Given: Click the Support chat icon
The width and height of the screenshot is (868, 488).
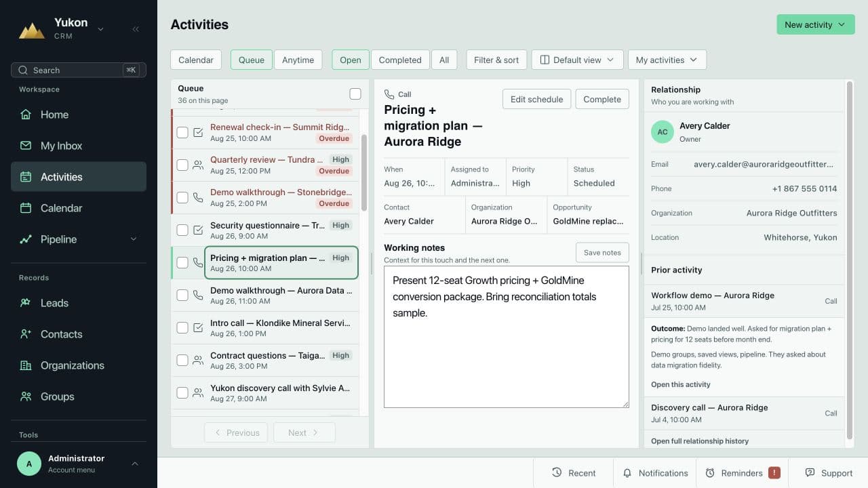Looking at the screenshot, I should pyautogui.click(x=810, y=472).
